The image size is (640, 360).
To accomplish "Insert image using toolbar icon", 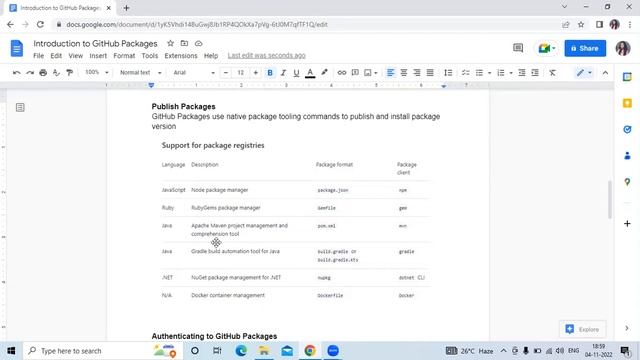I will coord(368,73).
